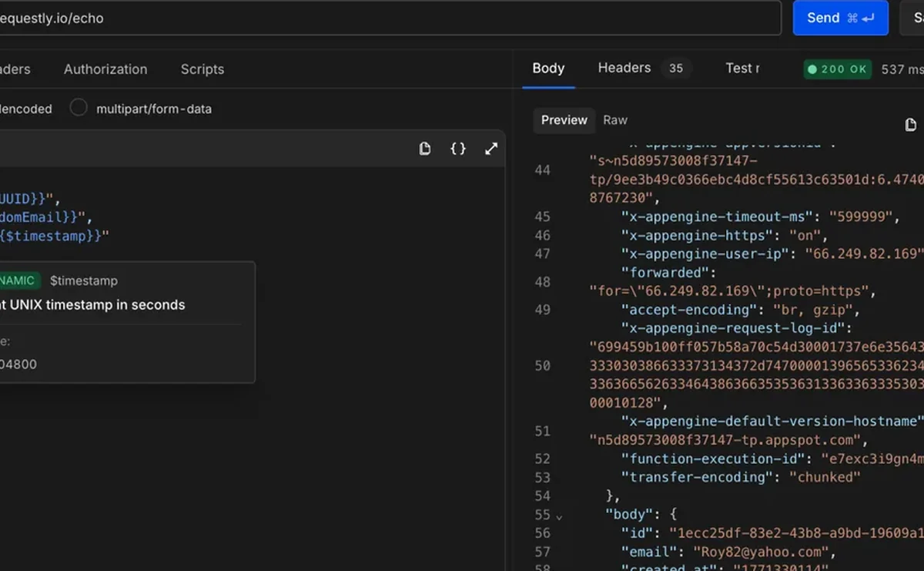The image size is (924, 571).
Task: Click the 200 OK status badge
Action: 837,69
